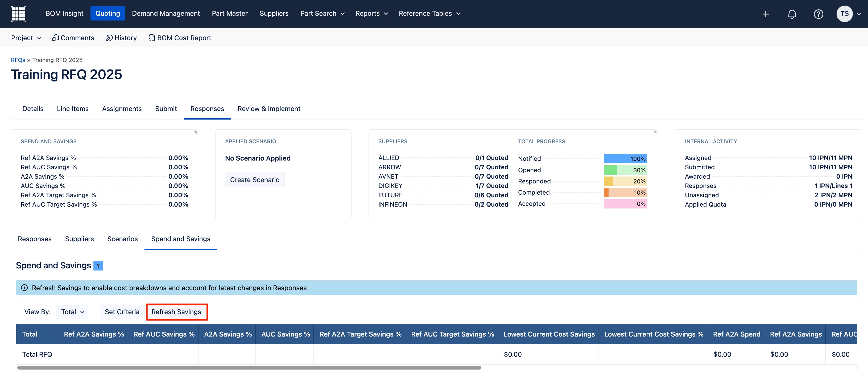This screenshot has width=868, height=377.
Task: Open Demand Management
Action: pos(166,14)
